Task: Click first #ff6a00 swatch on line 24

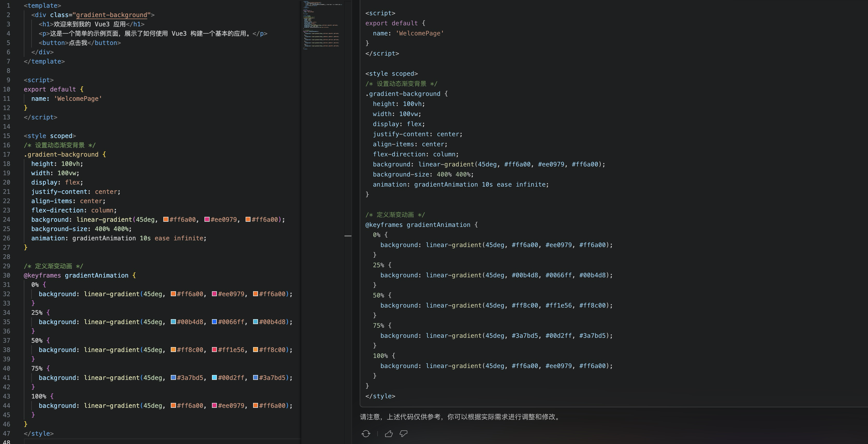Action: click(166, 219)
